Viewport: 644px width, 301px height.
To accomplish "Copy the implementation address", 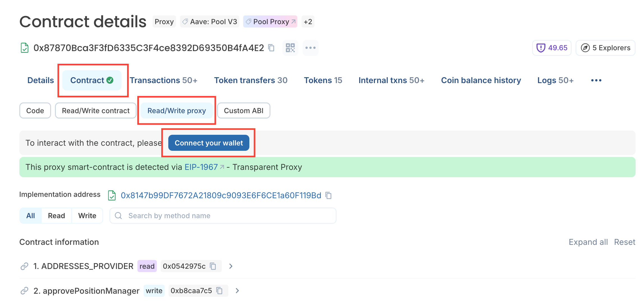I will (328, 195).
